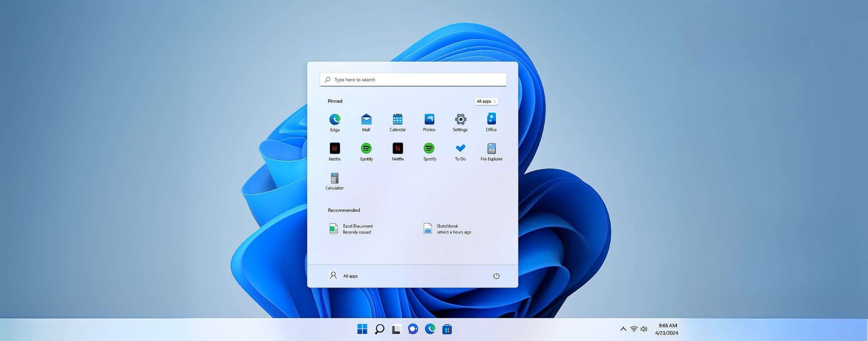Open the recommended Sketchbook file
The height and width of the screenshot is (341, 868).
(447, 229)
